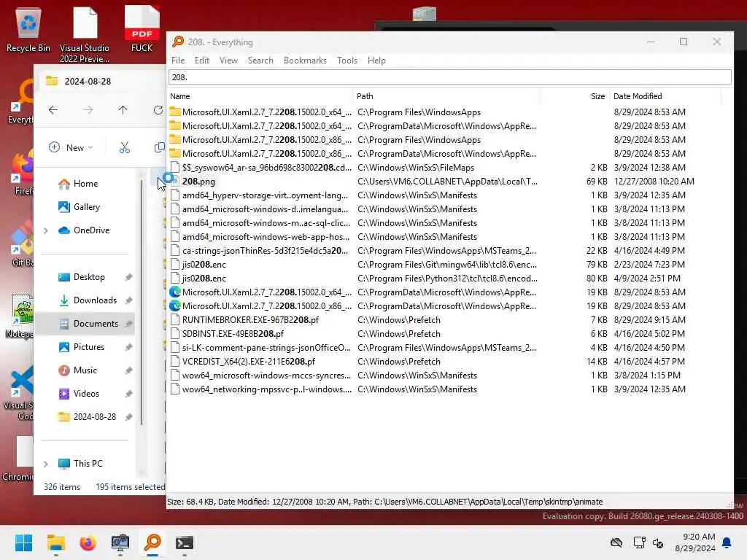
Task: Open the Search menu in Everything
Action: point(260,61)
